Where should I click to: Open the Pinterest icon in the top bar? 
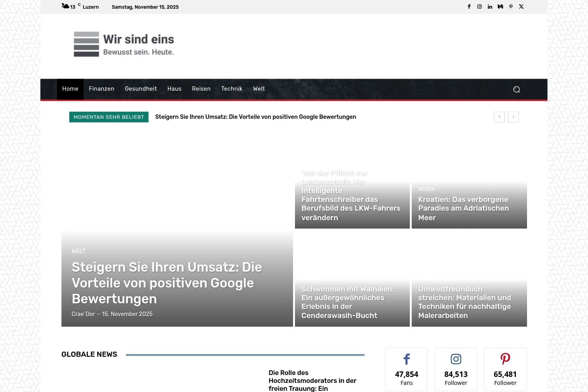point(511,7)
